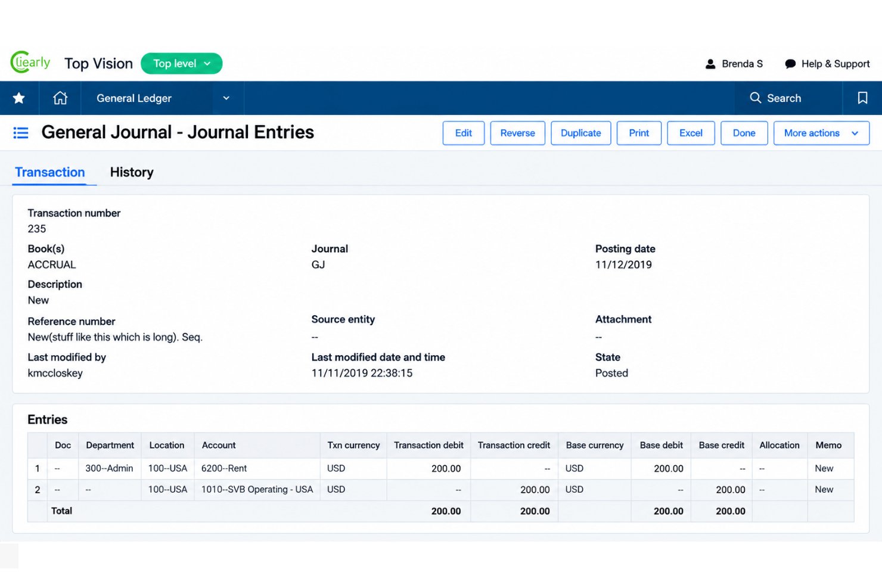Switch to the History tab
This screenshot has height=588, width=882.
point(132,172)
